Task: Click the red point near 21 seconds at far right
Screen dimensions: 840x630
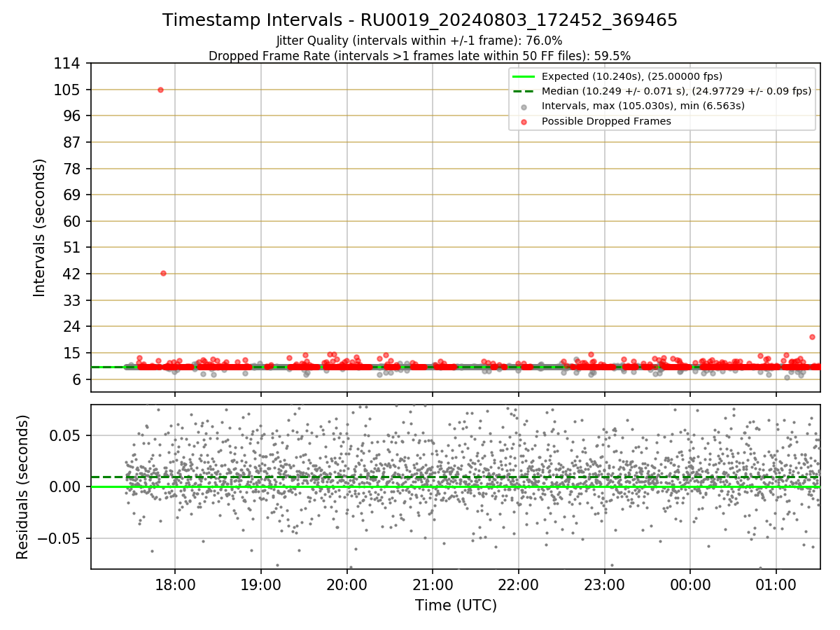Action: (x=812, y=337)
